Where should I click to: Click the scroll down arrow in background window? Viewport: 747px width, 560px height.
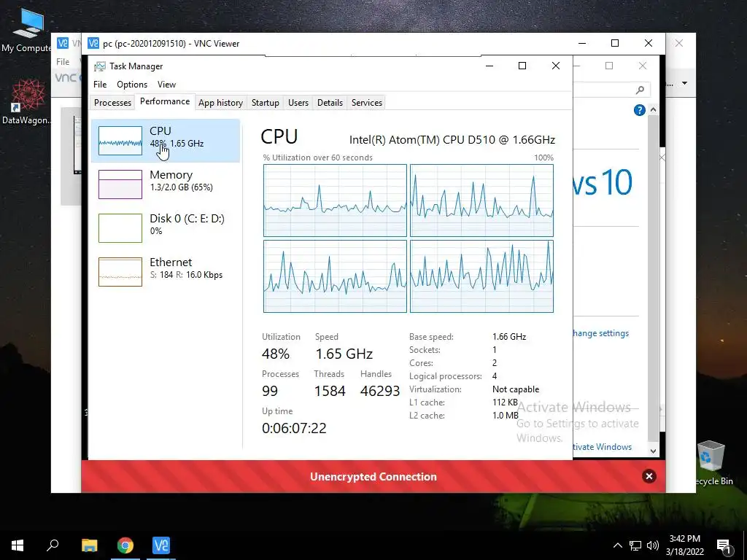(653, 451)
